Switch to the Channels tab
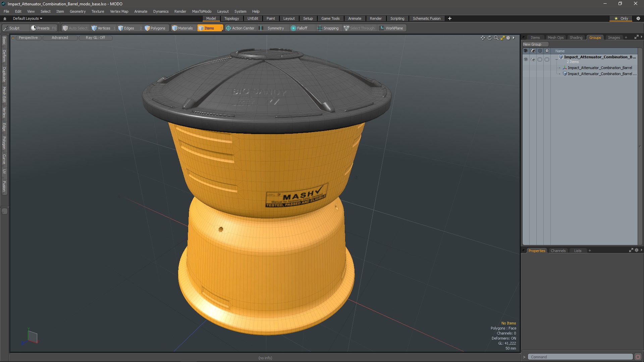 (x=558, y=251)
